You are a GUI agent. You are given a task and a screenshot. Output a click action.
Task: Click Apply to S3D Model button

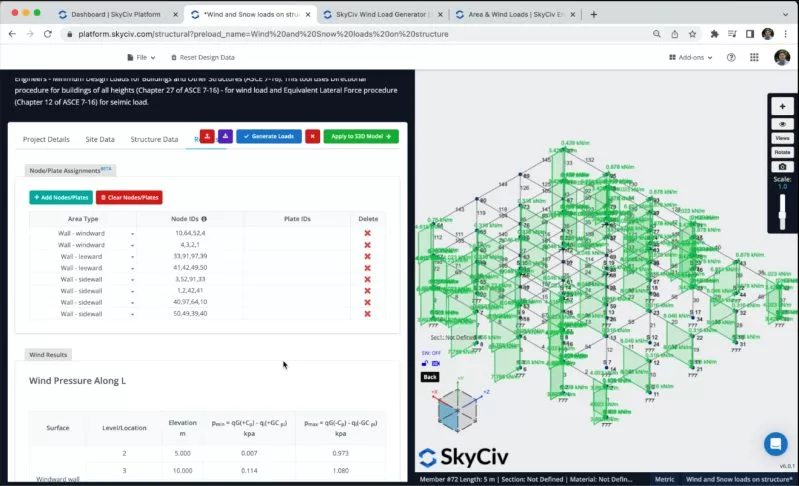pos(361,137)
